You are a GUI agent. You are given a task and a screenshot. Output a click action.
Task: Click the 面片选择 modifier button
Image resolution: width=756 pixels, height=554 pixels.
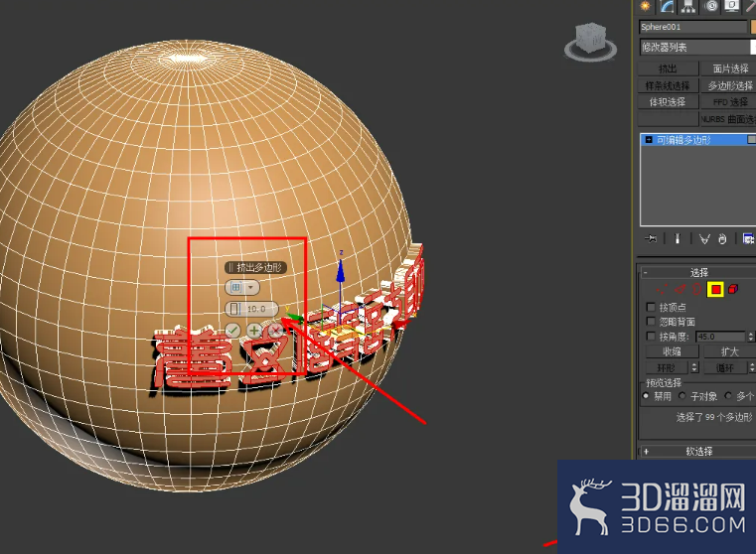(x=728, y=69)
